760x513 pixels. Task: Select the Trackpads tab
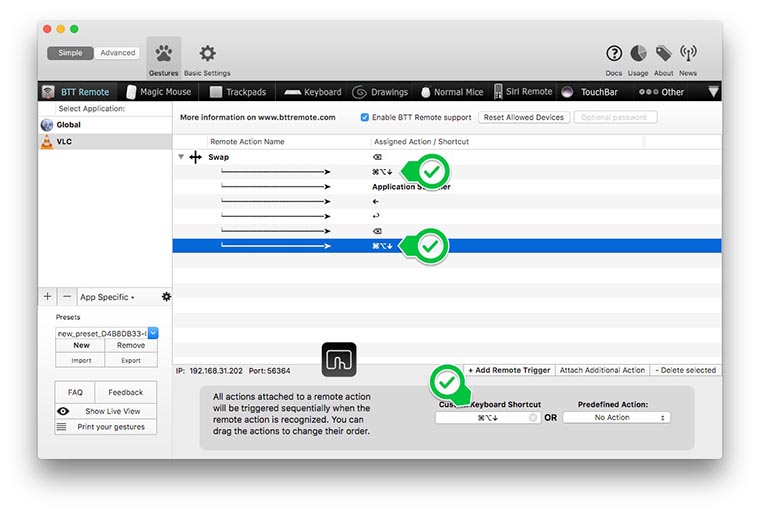coord(238,92)
